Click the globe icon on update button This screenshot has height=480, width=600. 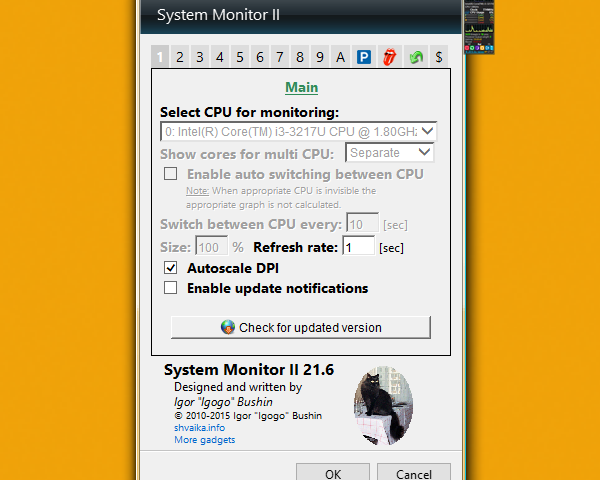(228, 327)
